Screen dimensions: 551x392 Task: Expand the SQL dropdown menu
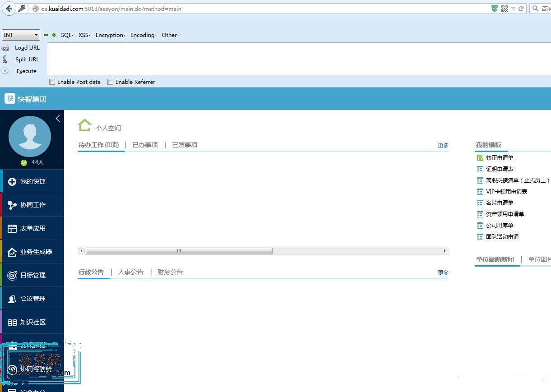pos(67,35)
